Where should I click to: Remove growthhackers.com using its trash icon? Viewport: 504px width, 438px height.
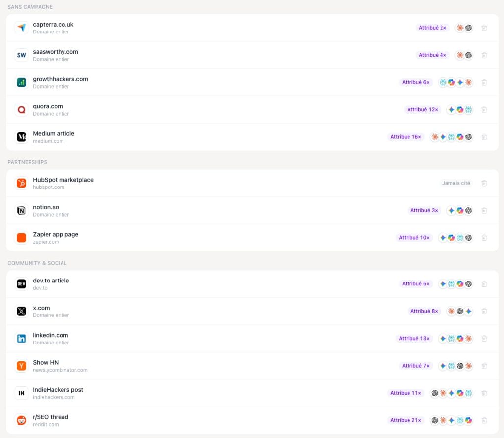coord(484,83)
